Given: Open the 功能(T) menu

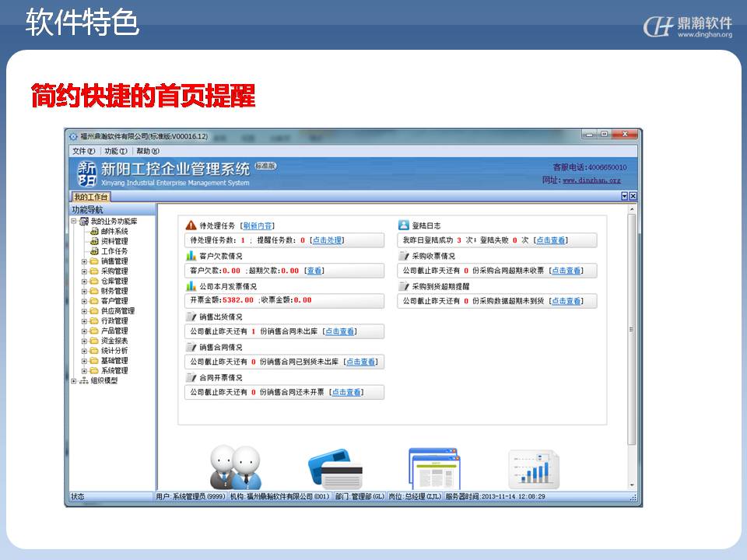Looking at the screenshot, I should 116,151.
